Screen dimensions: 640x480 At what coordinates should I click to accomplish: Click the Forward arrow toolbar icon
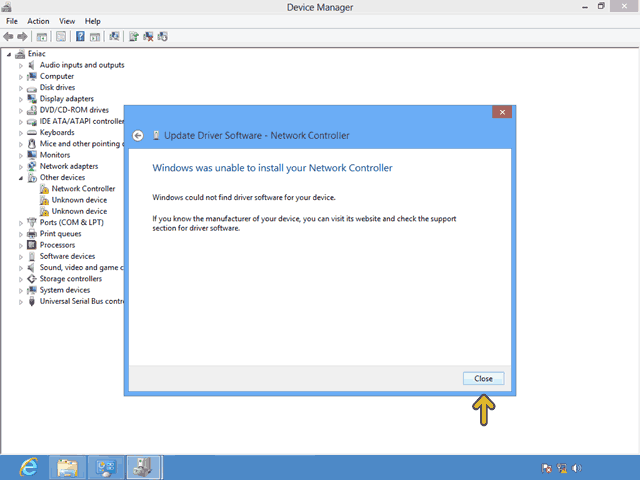coord(22,37)
